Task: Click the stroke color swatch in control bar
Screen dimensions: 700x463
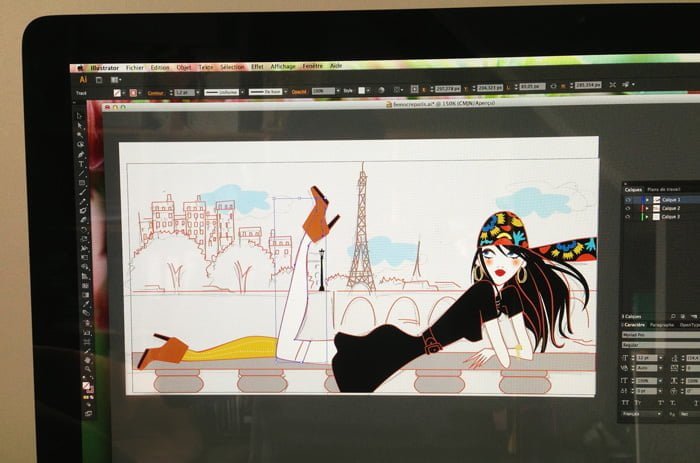Action: point(133,93)
